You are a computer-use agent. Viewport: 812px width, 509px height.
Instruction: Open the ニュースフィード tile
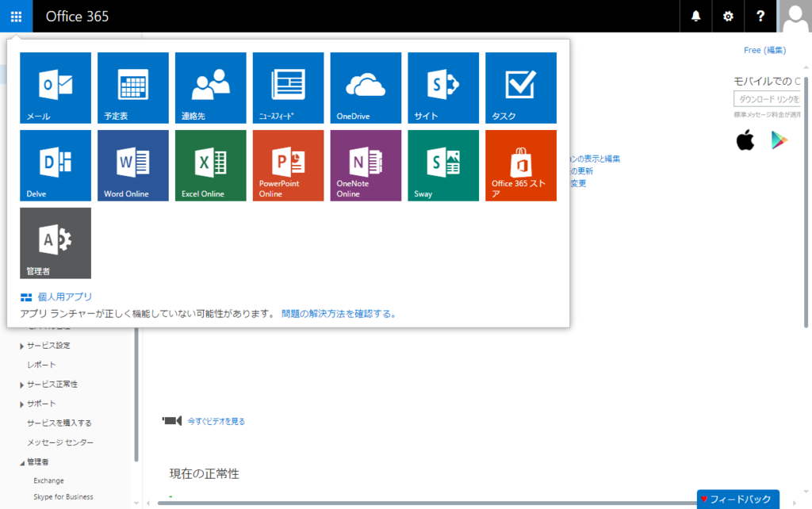289,87
